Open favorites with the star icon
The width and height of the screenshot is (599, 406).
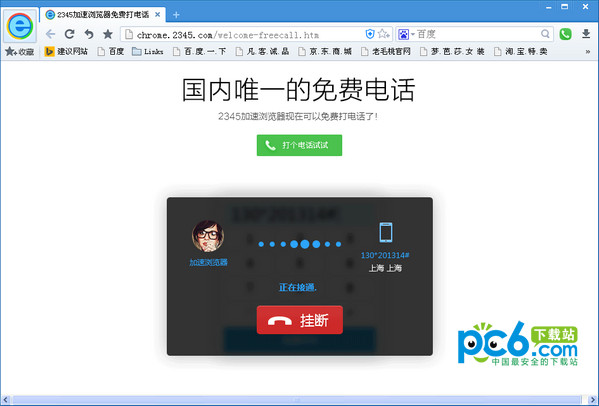[x=108, y=34]
